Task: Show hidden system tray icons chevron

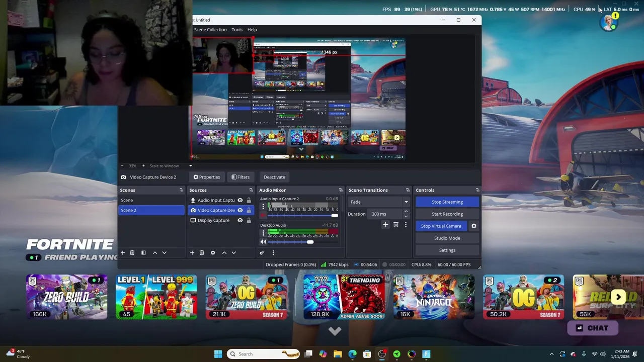Action: [x=551, y=354]
